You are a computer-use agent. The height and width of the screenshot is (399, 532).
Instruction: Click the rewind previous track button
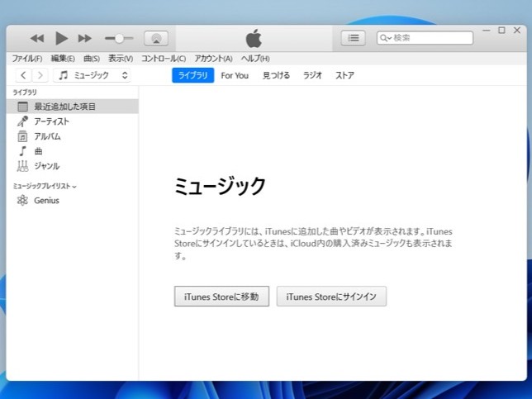coord(37,38)
